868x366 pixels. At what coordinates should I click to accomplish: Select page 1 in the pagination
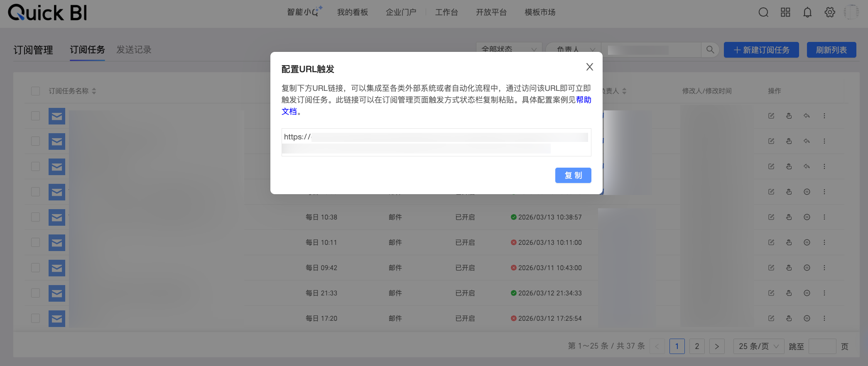(677, 346)
